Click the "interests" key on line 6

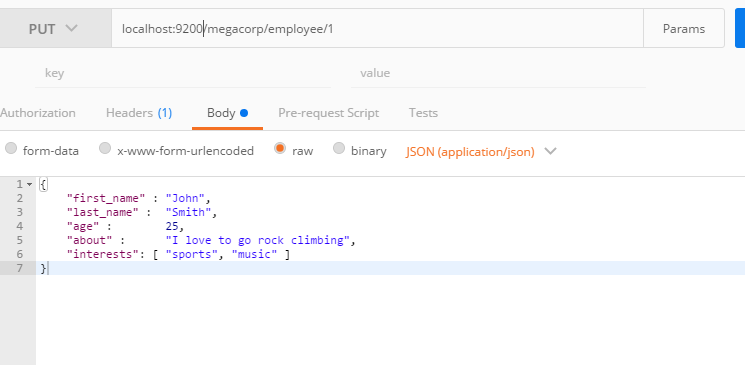point(103,254)
